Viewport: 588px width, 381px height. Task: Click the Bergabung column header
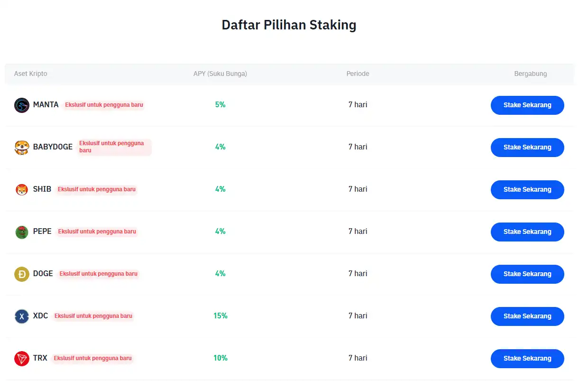coord(531,74)
